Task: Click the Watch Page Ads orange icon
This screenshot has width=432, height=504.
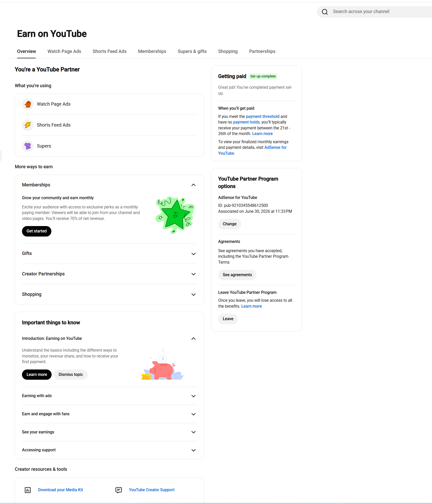Action: [x=28, y=104]
